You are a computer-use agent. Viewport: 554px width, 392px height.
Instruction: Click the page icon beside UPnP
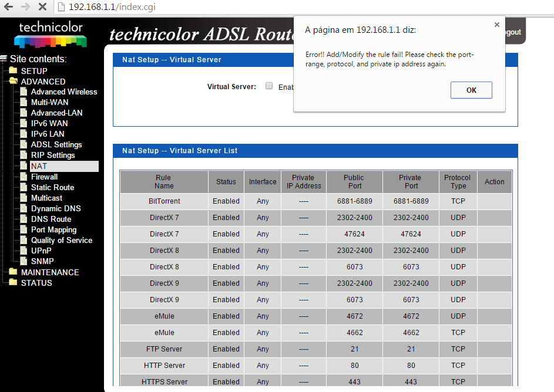tap(23, 251)
